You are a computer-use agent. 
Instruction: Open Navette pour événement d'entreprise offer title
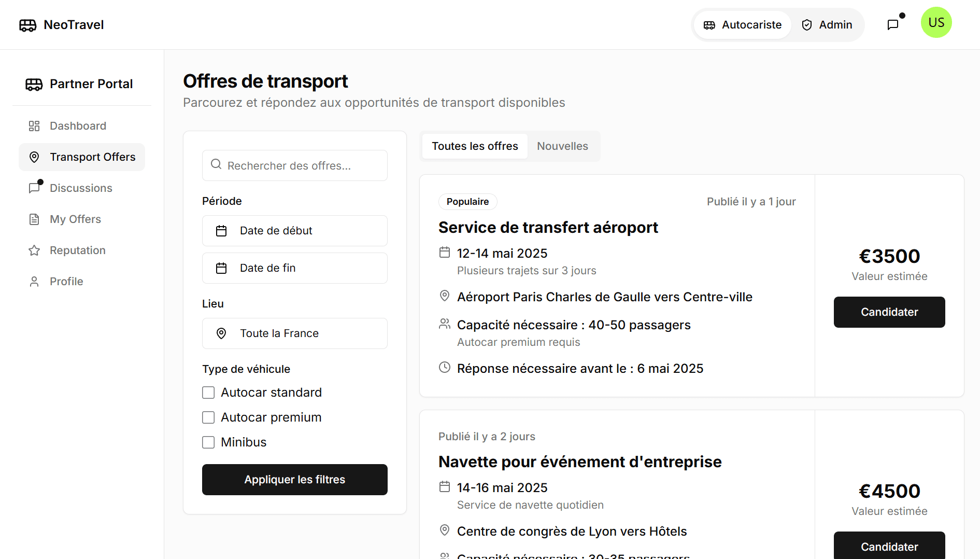(580, 462)
